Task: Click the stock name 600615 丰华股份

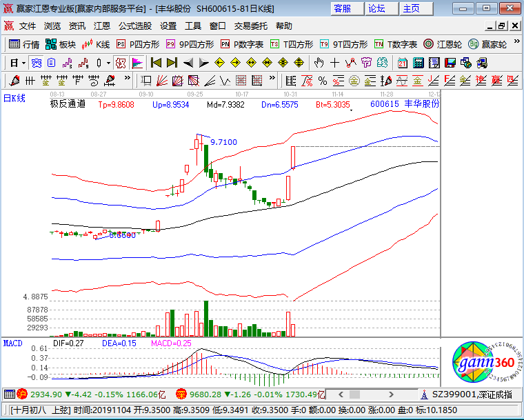Action: pos(405,104)
